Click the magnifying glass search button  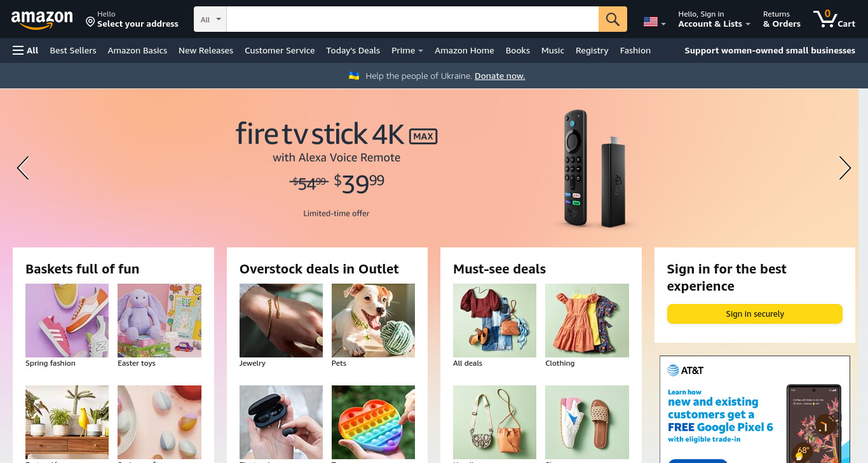[x=613, y=19]
